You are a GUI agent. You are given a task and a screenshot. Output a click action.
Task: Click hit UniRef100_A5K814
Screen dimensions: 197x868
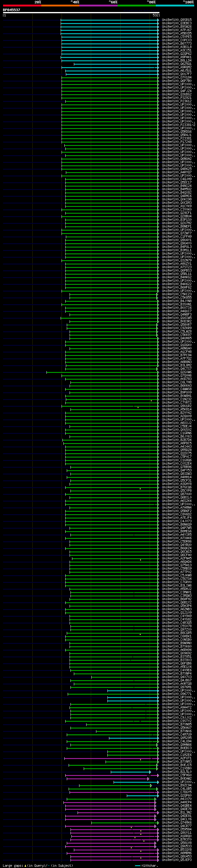point(176,410)
